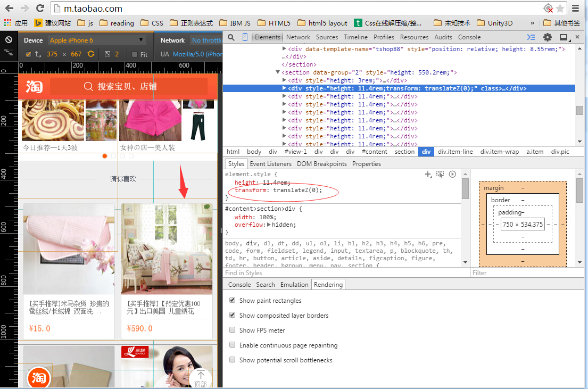588x389 pixels.
Task: Expand the overflow hidden property triangle
Action: pos(269,225)
